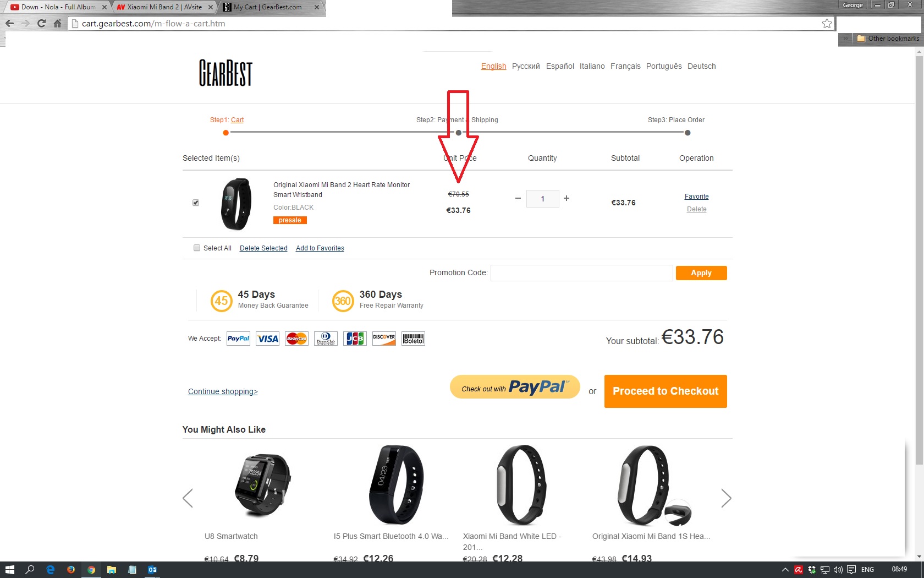Open Windows Start menu
The image size is (924, 578).
9,570
